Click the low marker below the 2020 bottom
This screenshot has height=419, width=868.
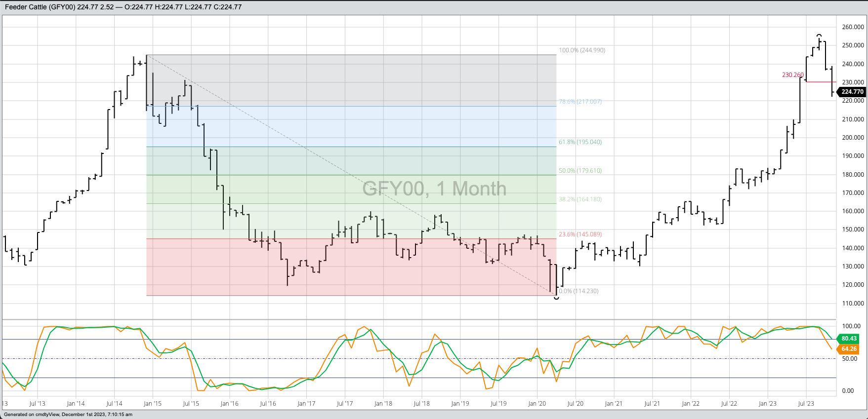click(x=557, y=298)
